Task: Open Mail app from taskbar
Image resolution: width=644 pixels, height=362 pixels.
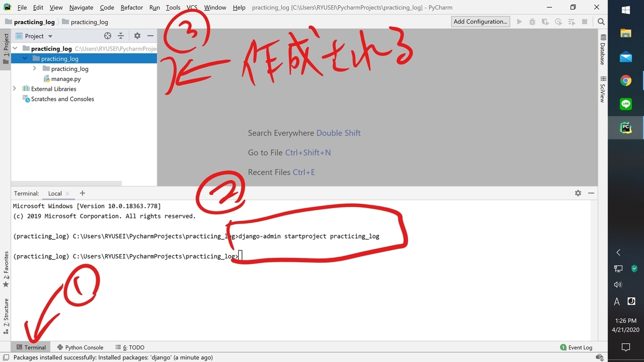Action: coord(626,57)
